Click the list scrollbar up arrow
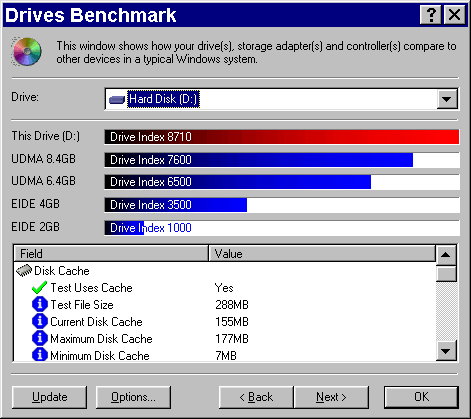 point(446,255)
